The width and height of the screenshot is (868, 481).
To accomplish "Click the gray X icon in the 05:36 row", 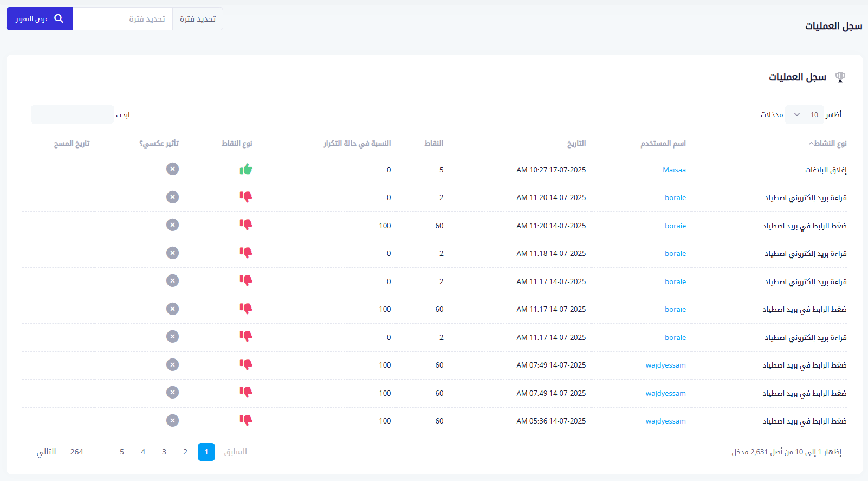I will (172, 420).
